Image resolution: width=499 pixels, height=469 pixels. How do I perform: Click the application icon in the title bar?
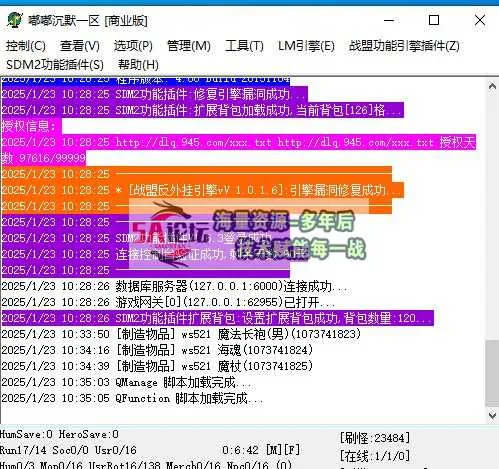pyautogui.click(x=15, y=20)
